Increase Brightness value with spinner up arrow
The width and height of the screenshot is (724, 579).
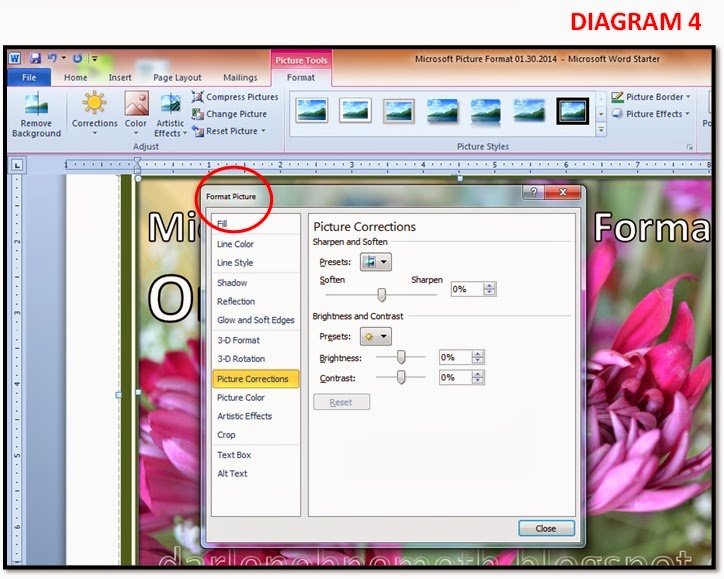coord(478,354)
